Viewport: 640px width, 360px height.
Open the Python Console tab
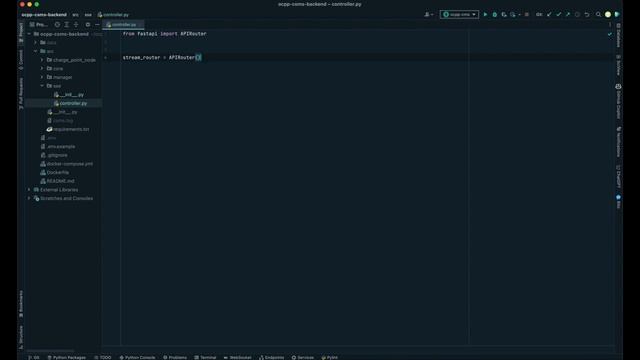pyautogui.click(x=137, y=357)
